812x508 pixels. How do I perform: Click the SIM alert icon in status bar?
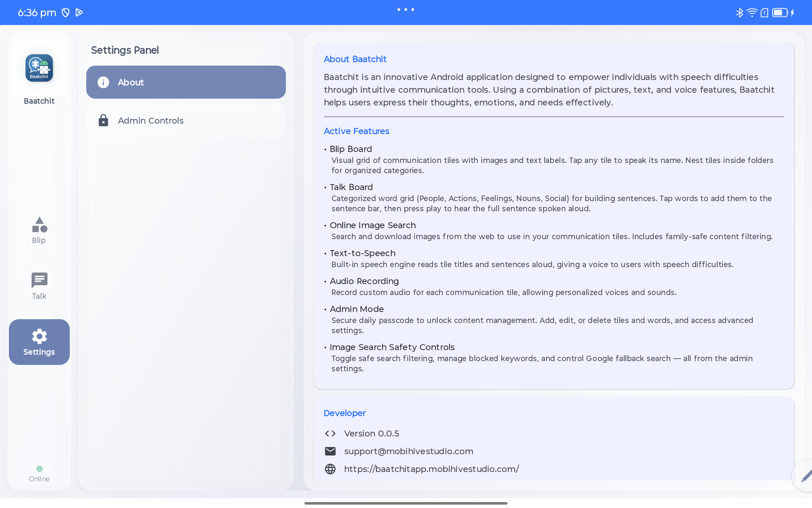pyautogui.click(x=764, y=13)
